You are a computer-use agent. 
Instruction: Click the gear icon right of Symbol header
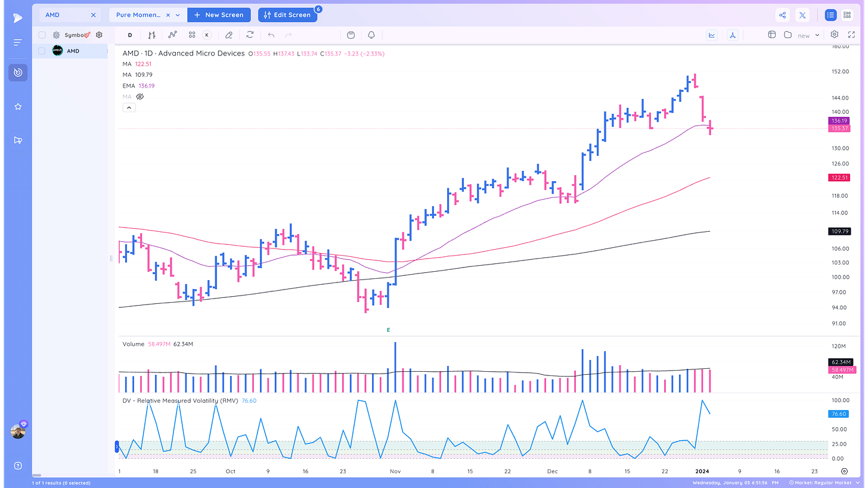(x=99, y=35)
